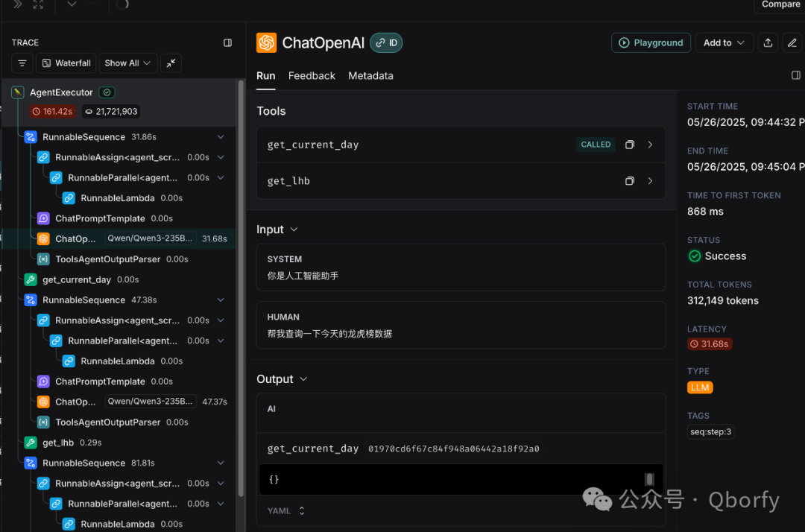
Task: Switch to the Metadata tab
Action: (x=370, y=76)
